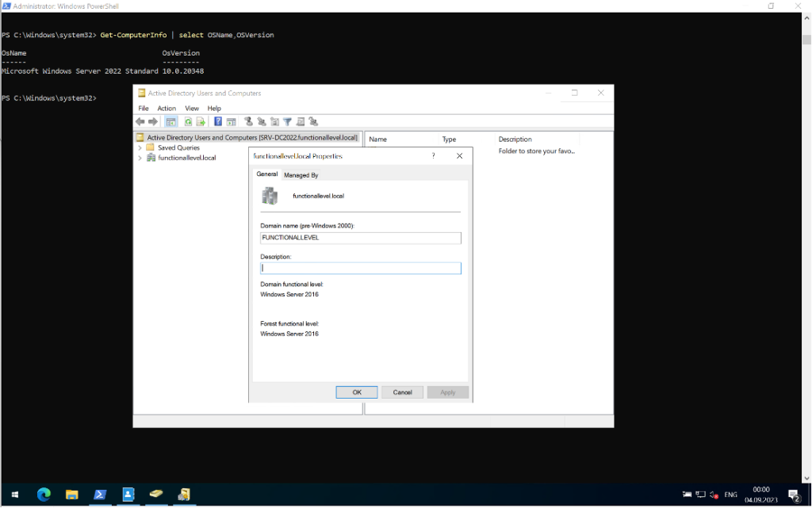Select the Create new user toolbar icon
812x508 pixels.
point(248,121)
